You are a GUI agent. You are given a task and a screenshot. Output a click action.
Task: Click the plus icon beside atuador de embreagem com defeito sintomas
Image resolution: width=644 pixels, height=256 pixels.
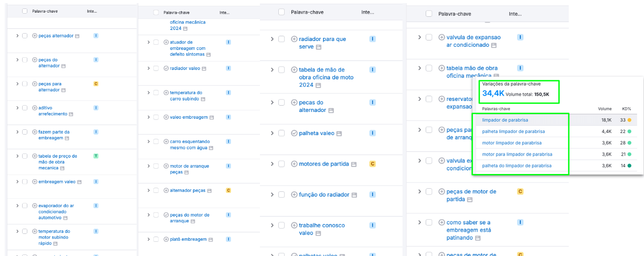pyautogui.click(x=166, y=42)
